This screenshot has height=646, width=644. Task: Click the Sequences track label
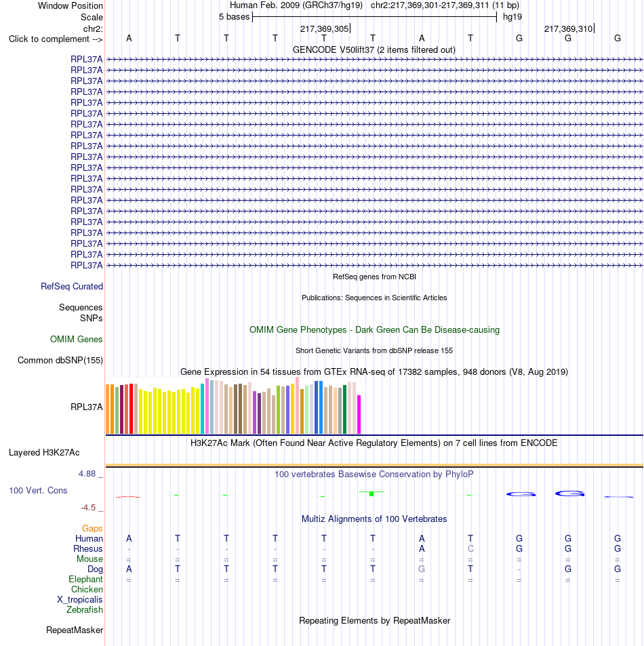(81, 307)
